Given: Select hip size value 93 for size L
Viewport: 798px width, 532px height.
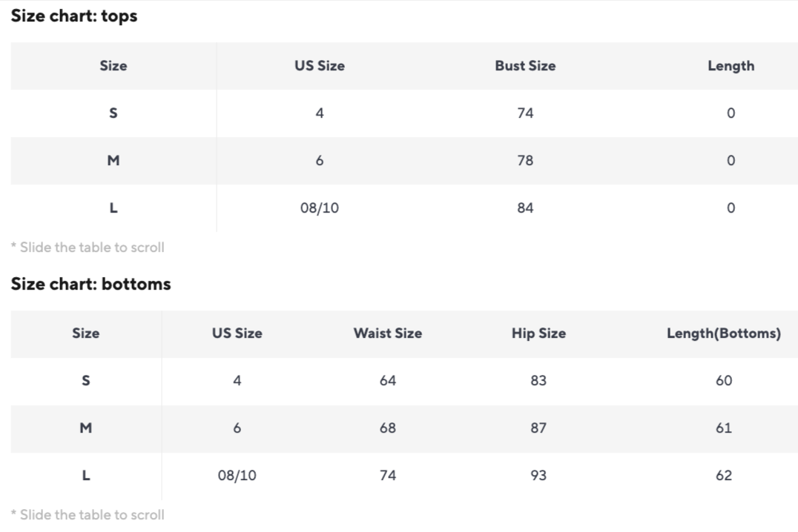Looking at the screenshot, I should tap(538, 476).
